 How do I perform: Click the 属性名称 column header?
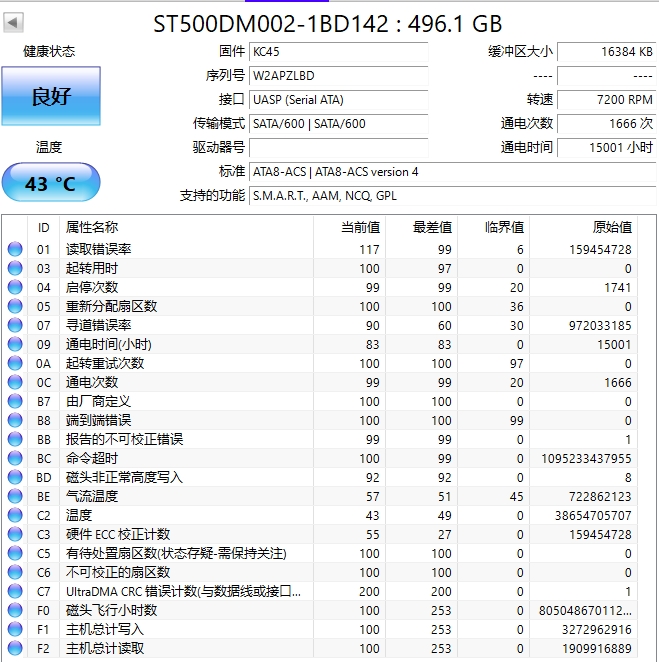tap(186, 227)
